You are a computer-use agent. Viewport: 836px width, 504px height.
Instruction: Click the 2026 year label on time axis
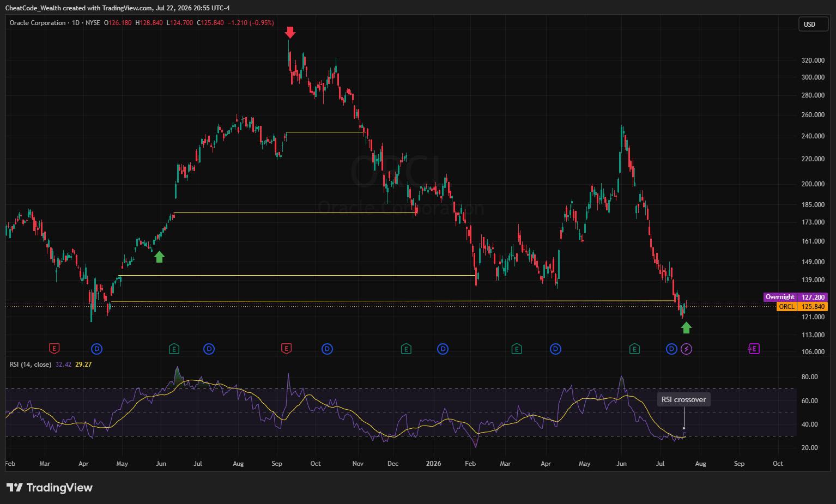(x=434, y=464)
